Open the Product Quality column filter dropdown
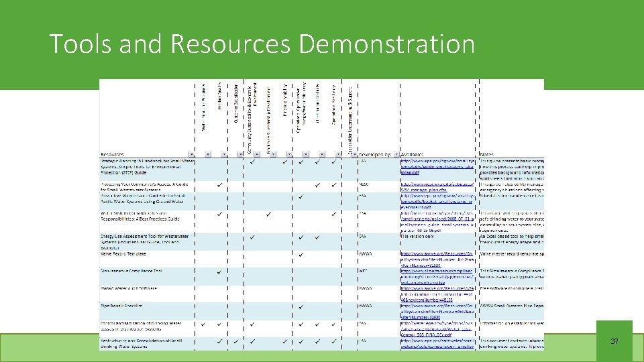 click(x=224, y=155)
